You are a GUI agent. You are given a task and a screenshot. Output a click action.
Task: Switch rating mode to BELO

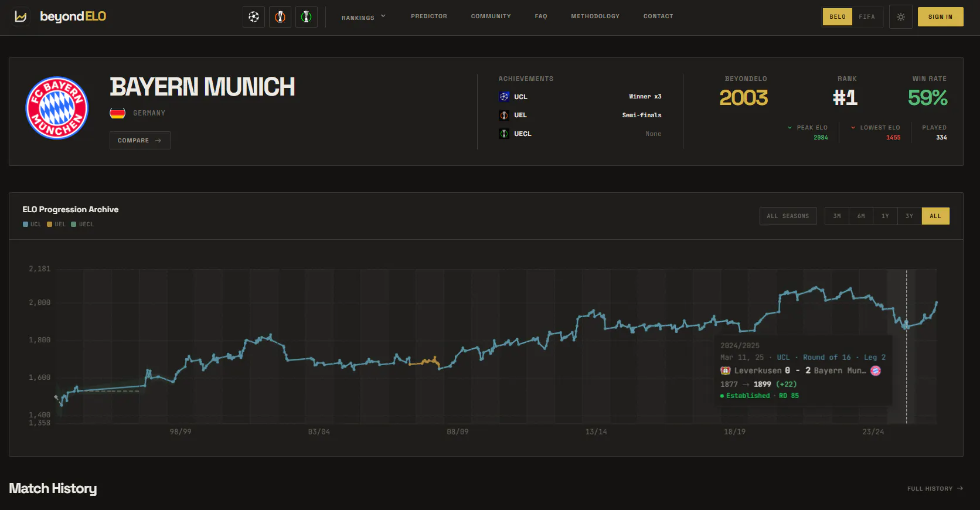coord(838,17)
